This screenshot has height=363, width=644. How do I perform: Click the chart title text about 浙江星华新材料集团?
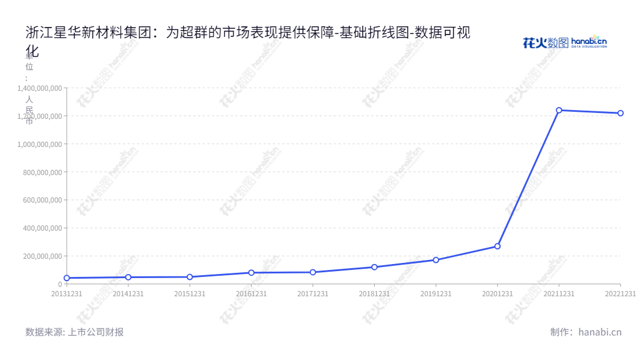[248, 41]
